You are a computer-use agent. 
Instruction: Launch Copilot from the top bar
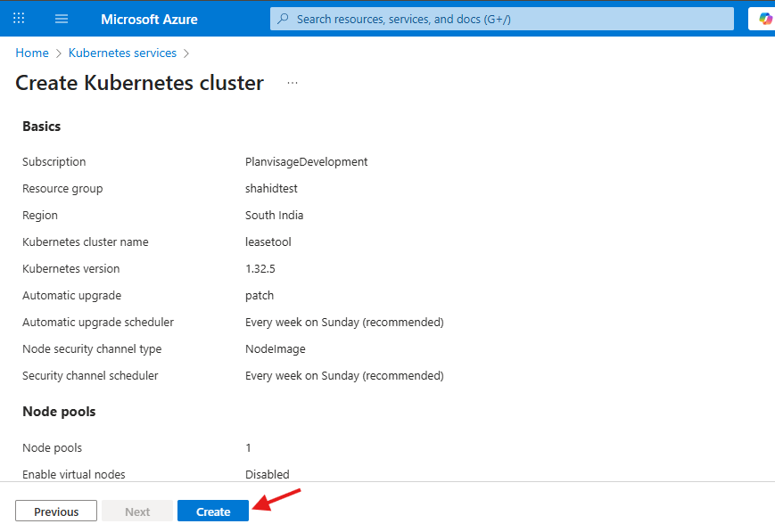[764, 18]
